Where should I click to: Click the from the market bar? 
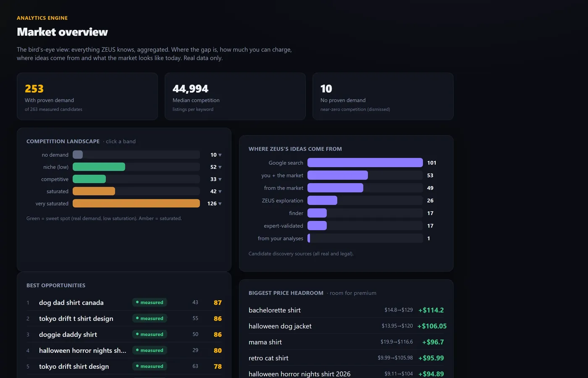click(335, 188)
